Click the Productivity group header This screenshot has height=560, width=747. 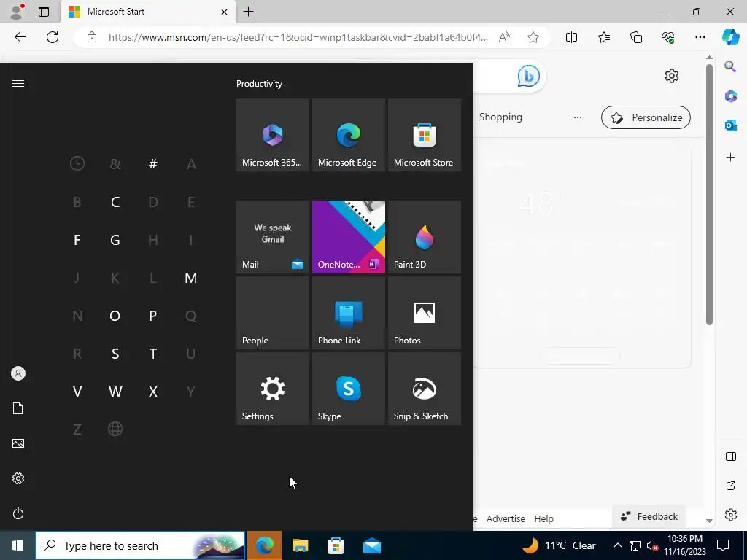pos(259,84)
